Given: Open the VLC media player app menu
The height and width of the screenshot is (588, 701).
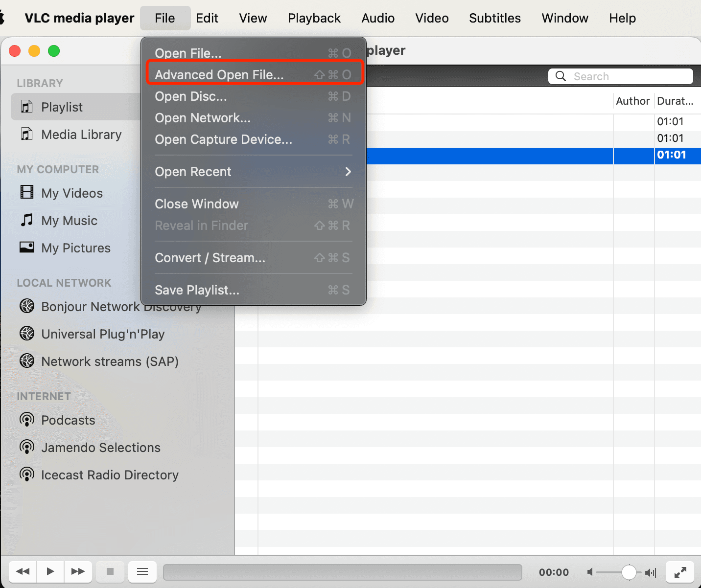Looking at the screenshot, I should pos(79,18).
